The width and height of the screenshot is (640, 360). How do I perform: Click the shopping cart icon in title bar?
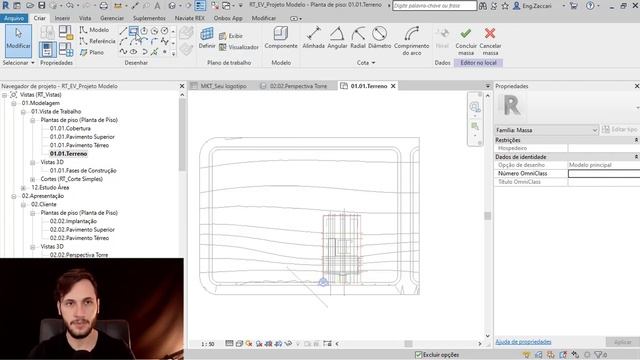(x=573, y=6)
